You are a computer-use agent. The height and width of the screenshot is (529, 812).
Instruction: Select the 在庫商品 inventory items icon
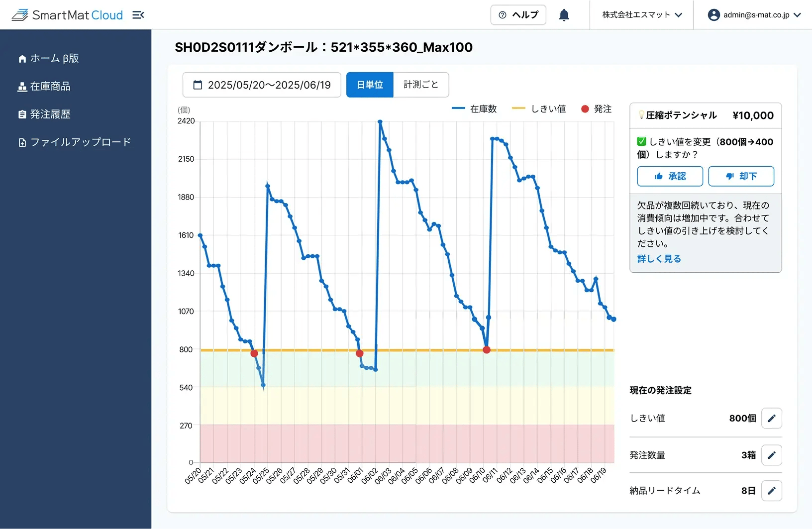[x=22, y=86]
